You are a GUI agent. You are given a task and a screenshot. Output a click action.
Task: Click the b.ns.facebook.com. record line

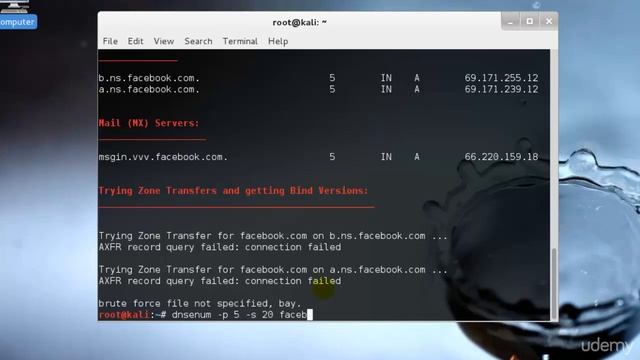point(318,78)
